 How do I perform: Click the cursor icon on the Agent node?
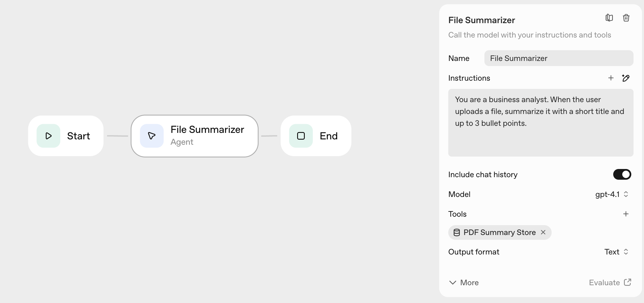tap(151, 136)
